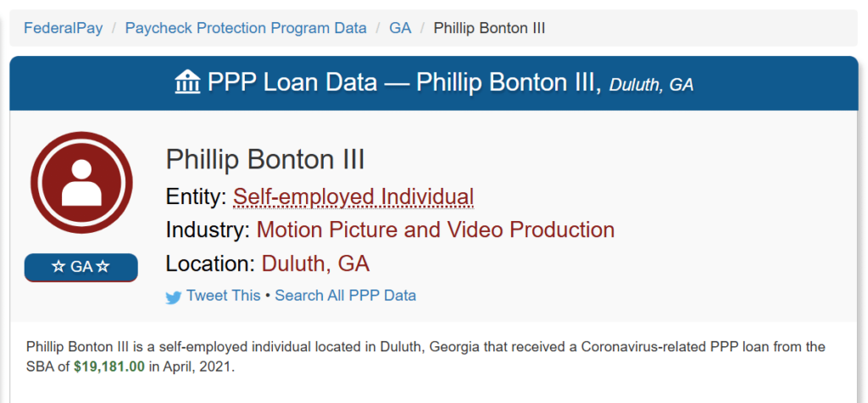Screen dimensions: 868x403
Task: Click the italic Duluth, GA header text
Action: click(651, 86)
